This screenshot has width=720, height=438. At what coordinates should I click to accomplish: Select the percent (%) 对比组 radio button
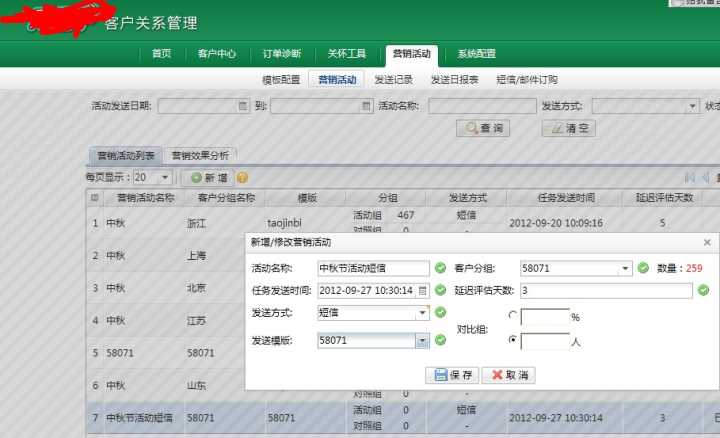513,316
